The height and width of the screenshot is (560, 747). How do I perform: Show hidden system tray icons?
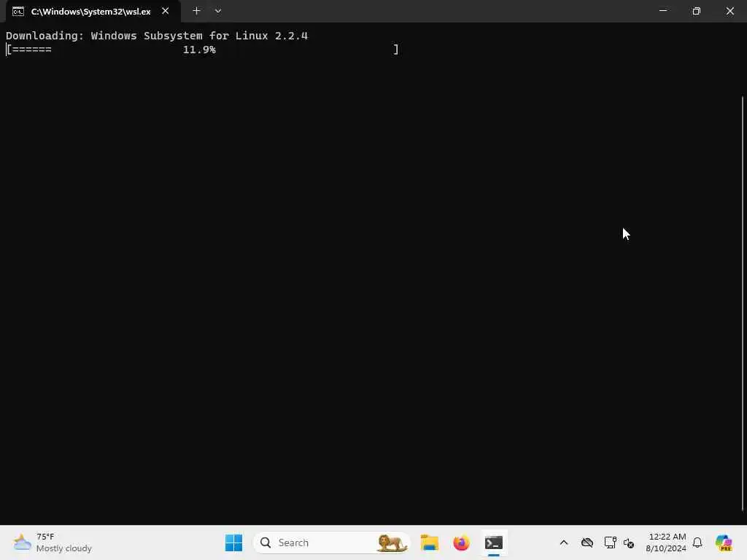[x=564, y=542]
